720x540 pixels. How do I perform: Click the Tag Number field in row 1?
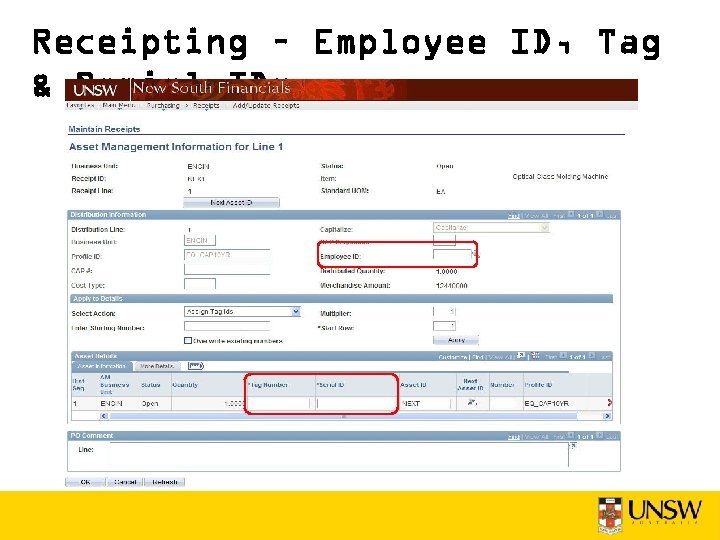[279, 403]
